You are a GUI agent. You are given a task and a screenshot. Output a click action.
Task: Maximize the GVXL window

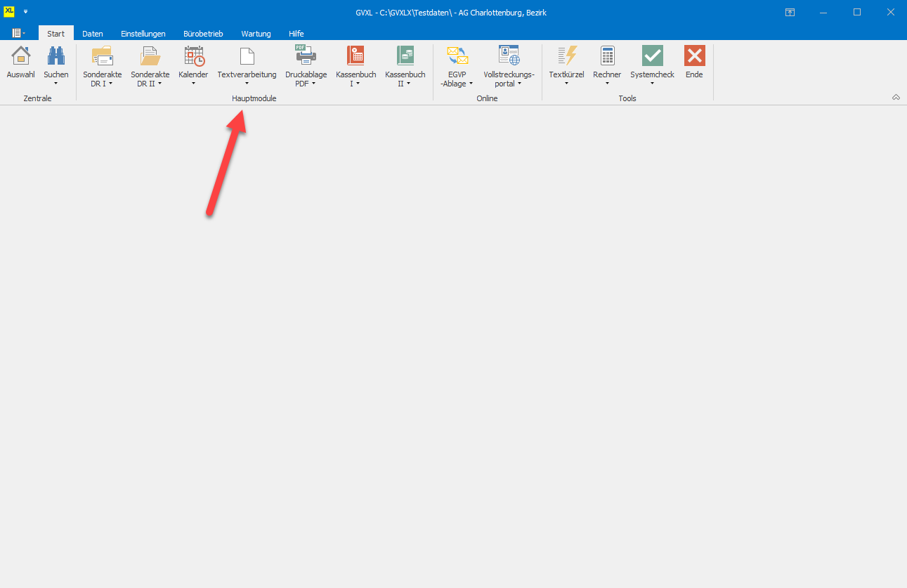[857, 12]
